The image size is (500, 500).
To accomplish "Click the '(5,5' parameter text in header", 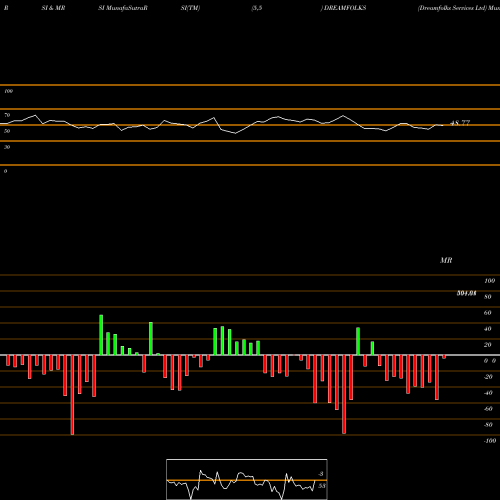I will [257, 8].
